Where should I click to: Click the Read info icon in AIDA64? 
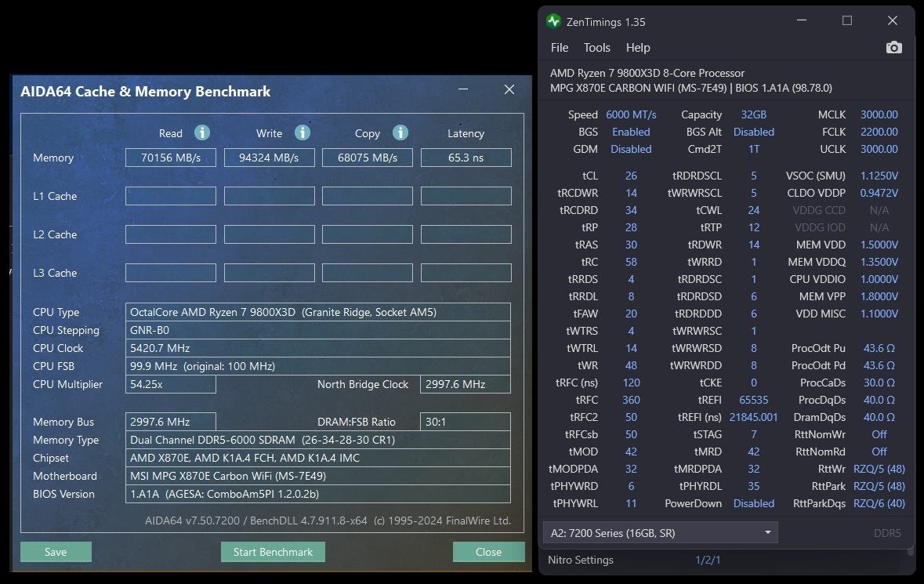click(x=202, y=132)
